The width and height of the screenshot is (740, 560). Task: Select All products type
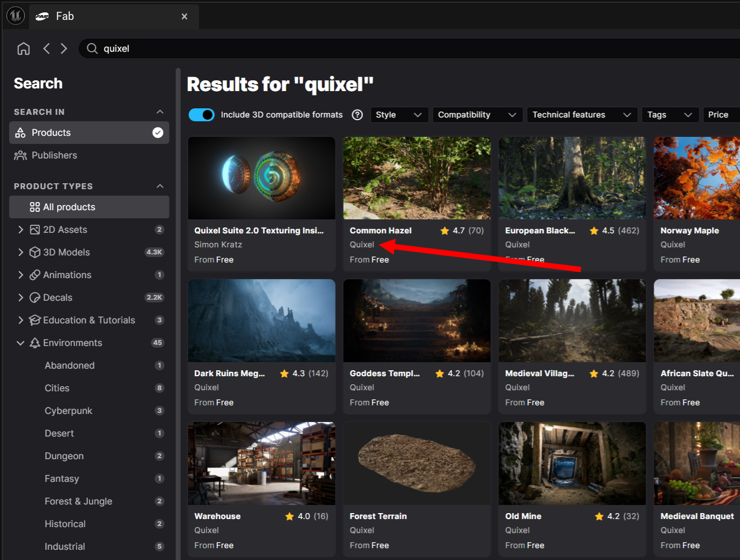pos(89,207)
